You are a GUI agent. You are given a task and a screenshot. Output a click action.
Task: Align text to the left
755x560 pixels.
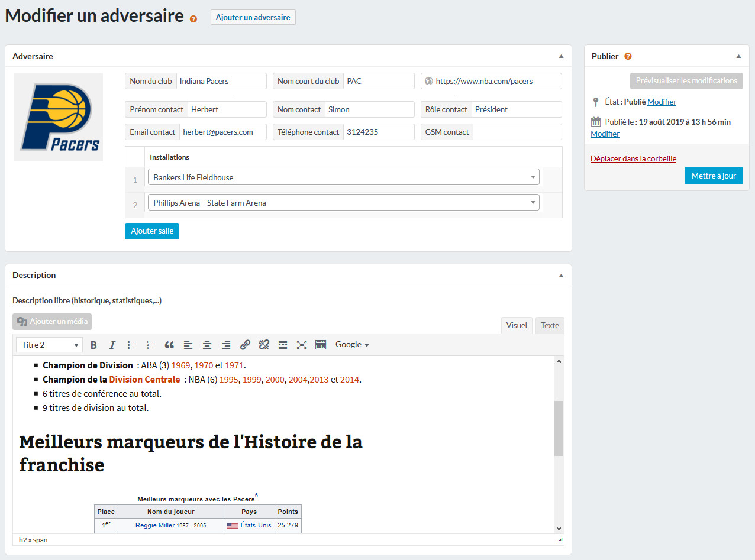[188, 345]
